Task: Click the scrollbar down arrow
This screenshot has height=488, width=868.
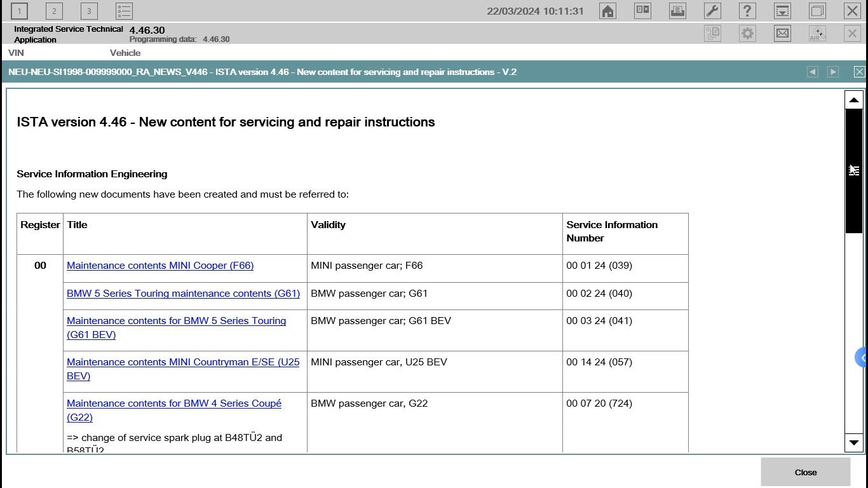Action: 853,442
